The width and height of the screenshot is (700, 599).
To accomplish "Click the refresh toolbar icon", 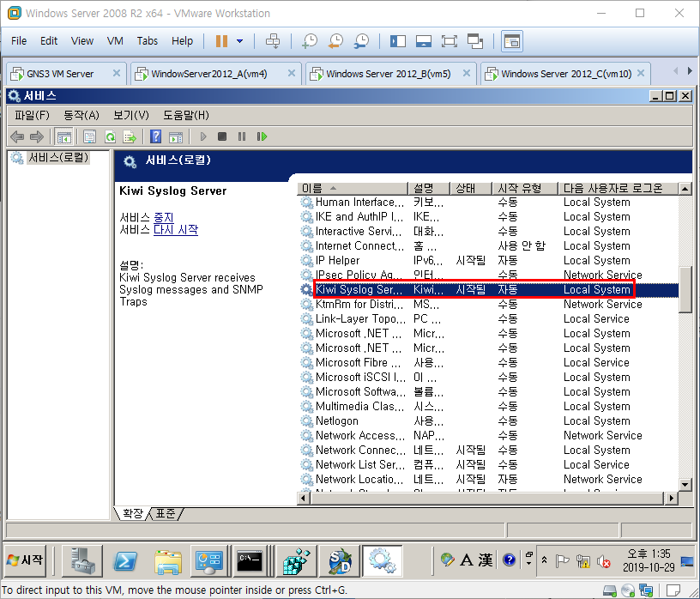I will click(110, 136).
